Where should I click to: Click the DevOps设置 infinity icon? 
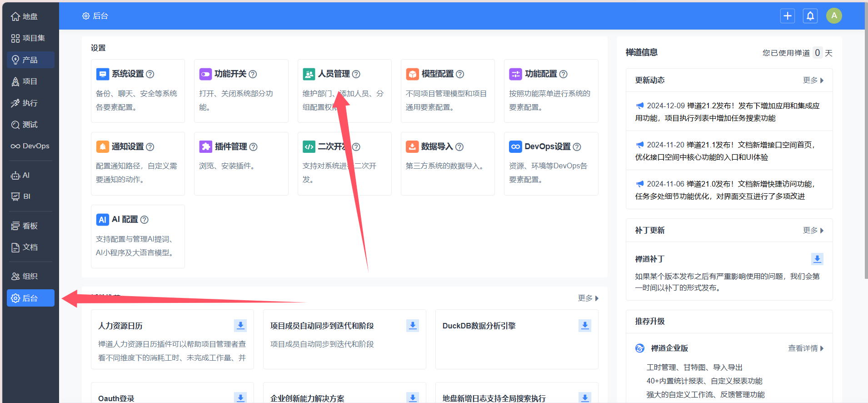tap(516, 146)
